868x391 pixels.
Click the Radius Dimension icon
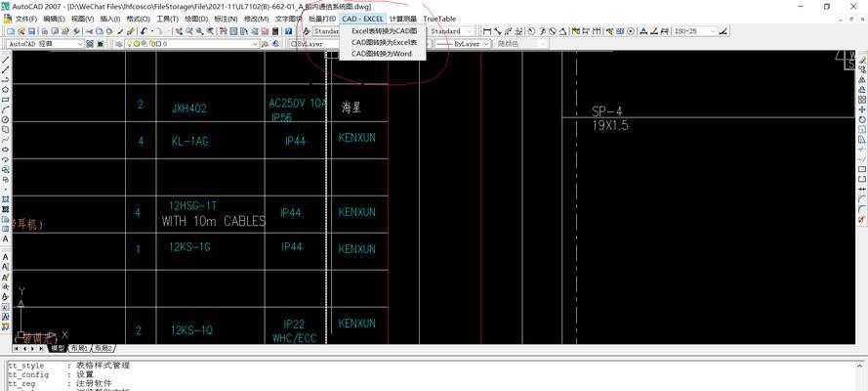point(531,31)
